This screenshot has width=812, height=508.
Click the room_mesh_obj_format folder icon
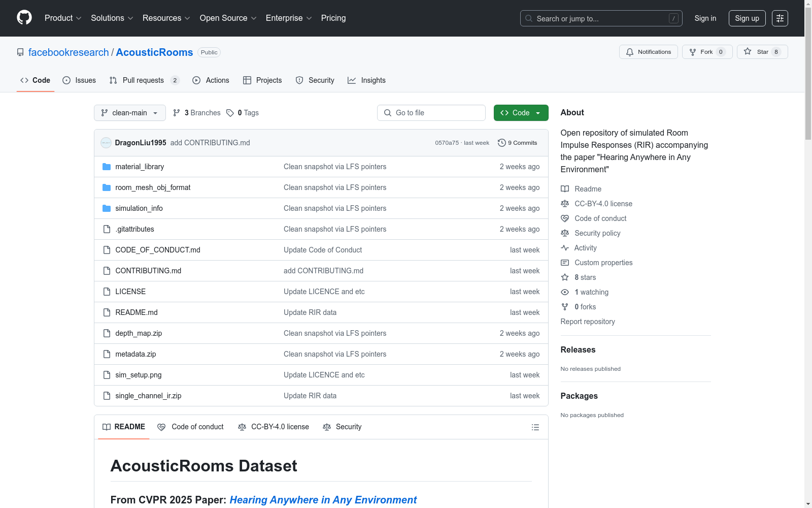point(107,187)
